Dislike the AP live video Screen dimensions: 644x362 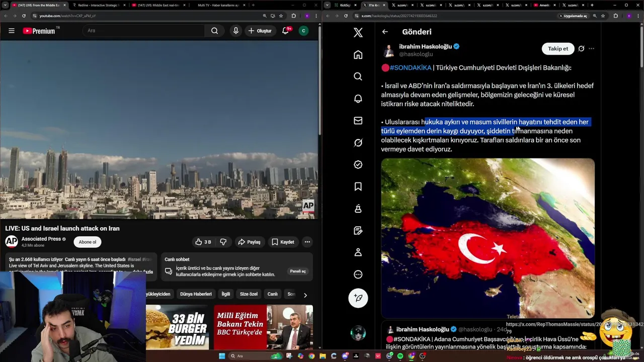[223, 242]
